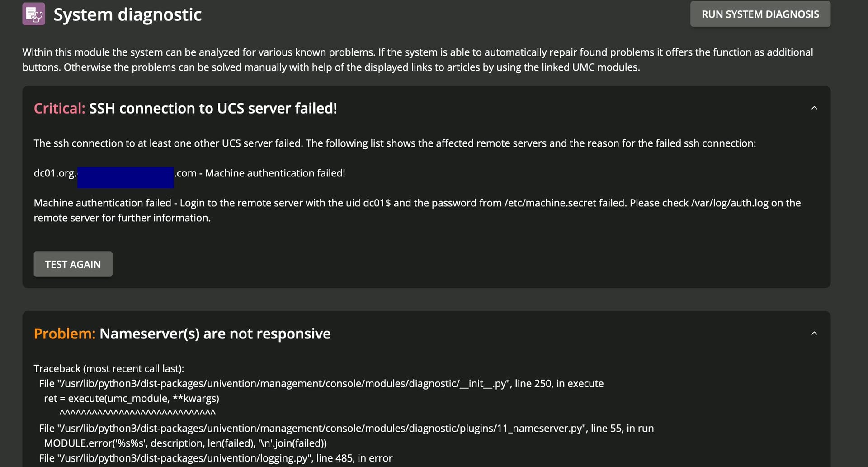
Task: Collapse the SSH connection failed panel
Action: (x=814, y=108)
